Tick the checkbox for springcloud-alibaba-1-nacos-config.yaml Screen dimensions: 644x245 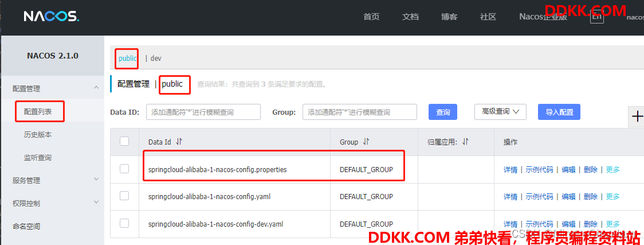(x=124, y=196)
